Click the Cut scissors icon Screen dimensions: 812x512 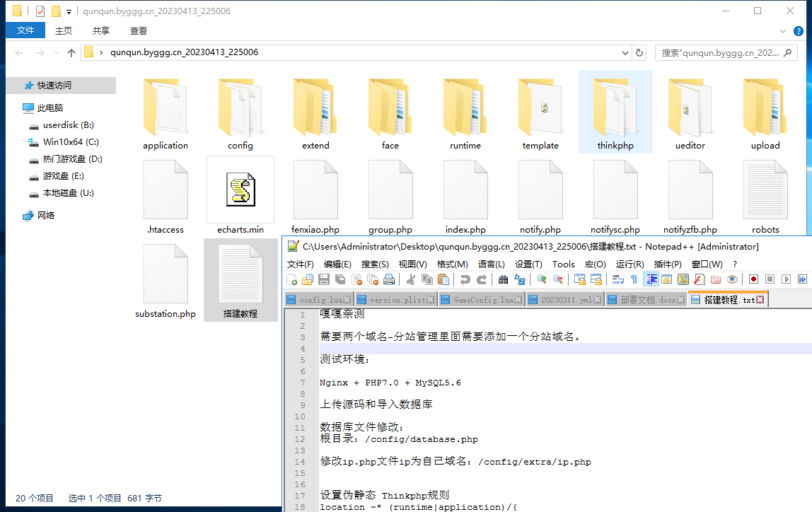pyautogui.click(x=411, y=279)
